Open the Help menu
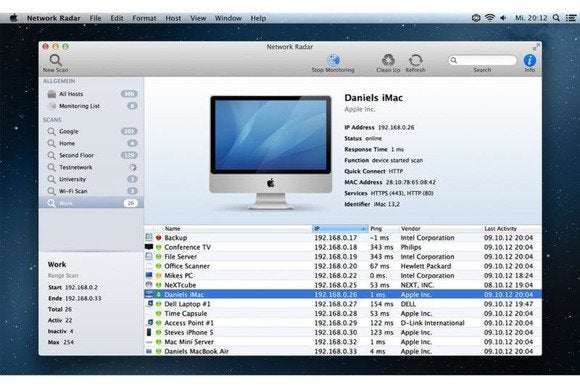Screen dimensions: 580x388 (258, 18)
